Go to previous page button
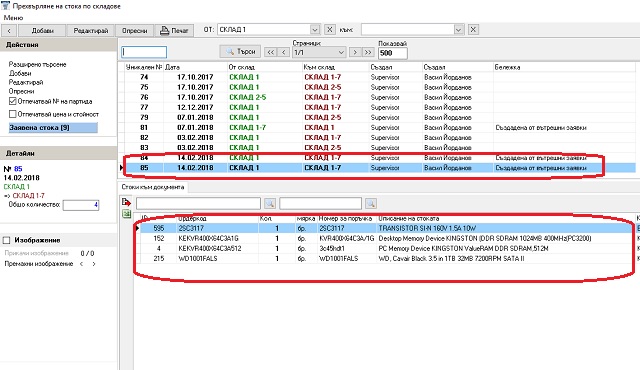This screenshot has height=370, width=640. click(284, 52)
